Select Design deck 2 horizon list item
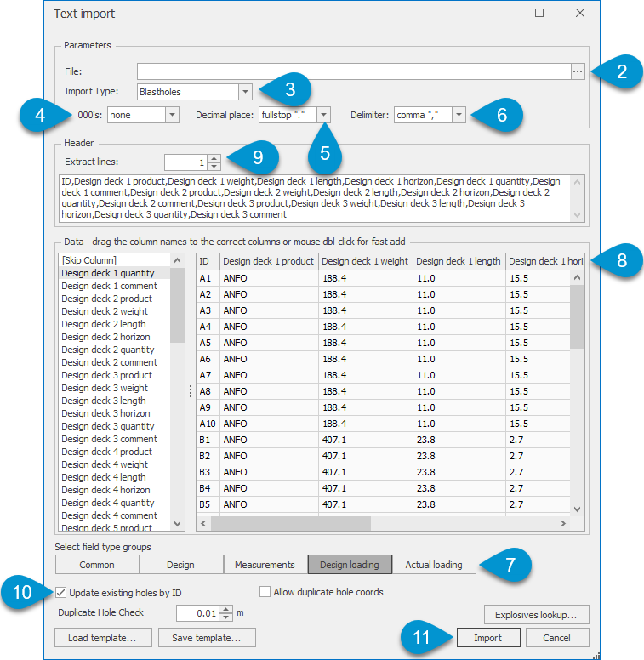Viewport: 644px width, 660px height. point(114,337)
